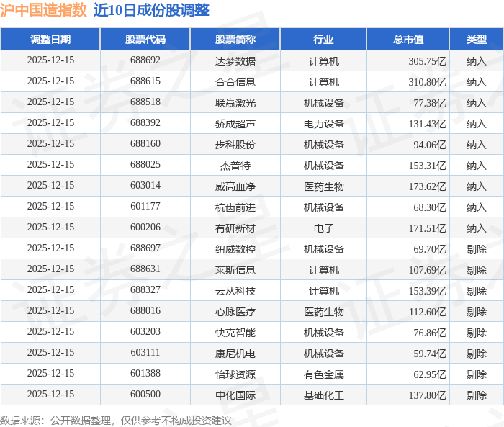The height and width of the screenshot is (427, 504).
Task: Click the 类型 column header
Action: (x=477, y=39)
